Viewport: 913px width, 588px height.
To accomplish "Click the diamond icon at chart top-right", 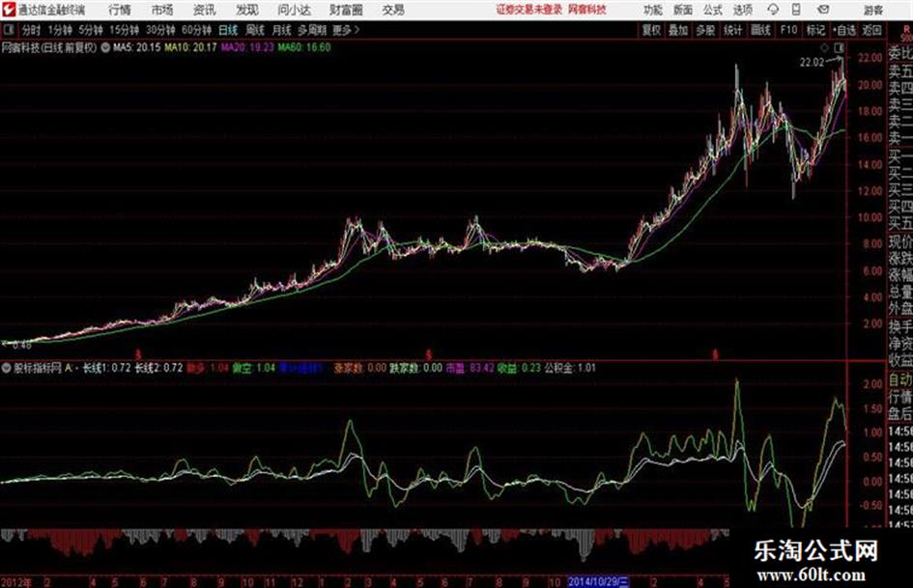I will (824, 47).
